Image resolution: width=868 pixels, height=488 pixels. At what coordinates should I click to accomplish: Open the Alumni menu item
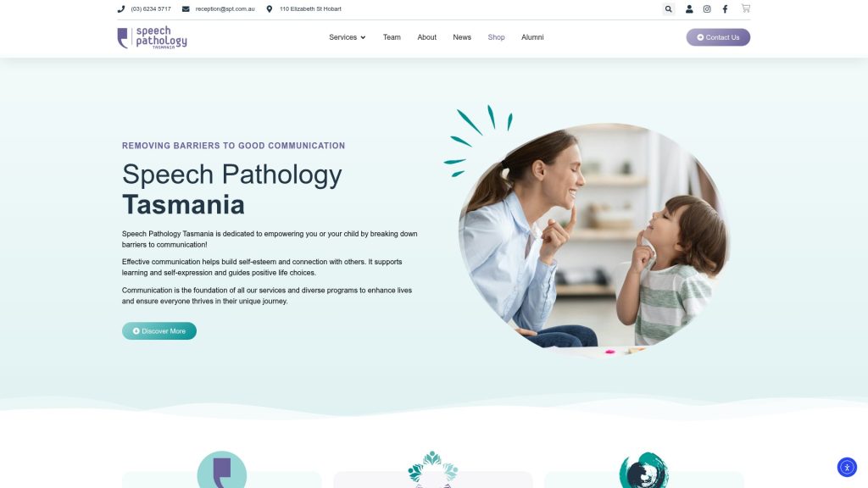pyautogui.click(x=532, y=37)
